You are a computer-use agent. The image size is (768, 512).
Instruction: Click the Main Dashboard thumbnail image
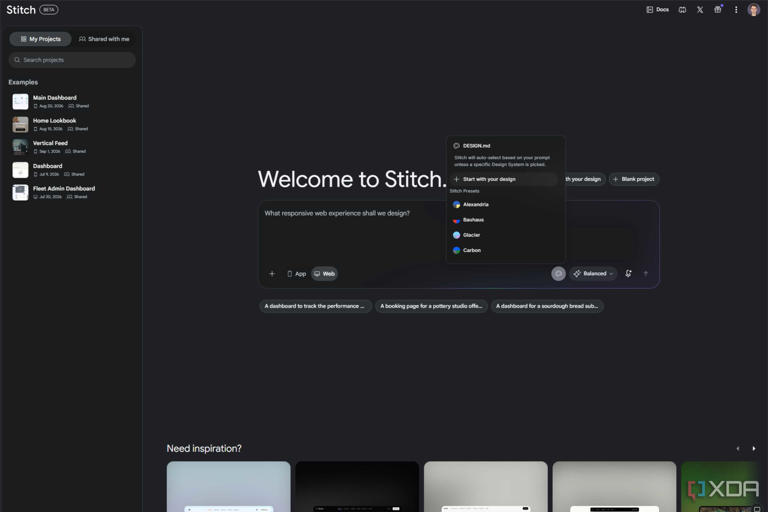20,101
